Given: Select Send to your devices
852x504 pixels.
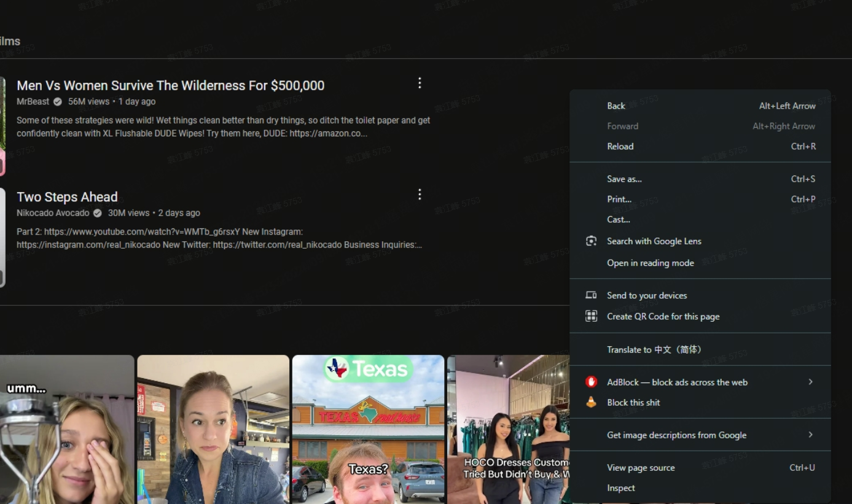Looking at the screenshot, I should point(700,295).
